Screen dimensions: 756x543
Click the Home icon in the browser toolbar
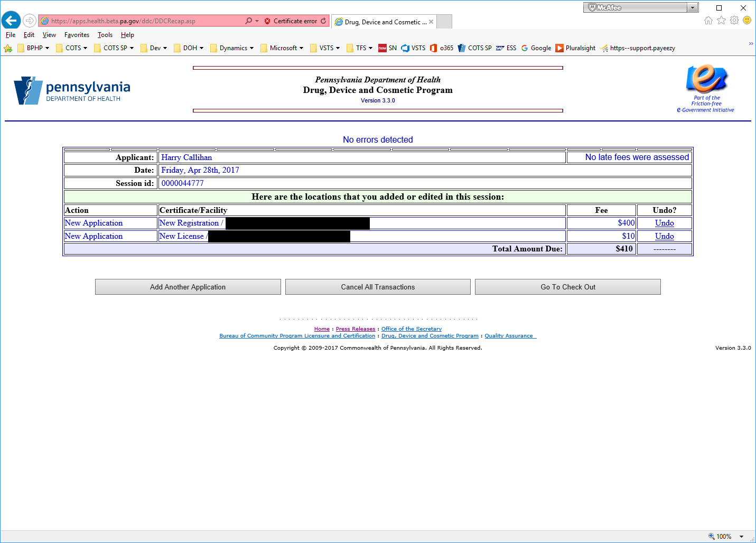tap(708, 20)
